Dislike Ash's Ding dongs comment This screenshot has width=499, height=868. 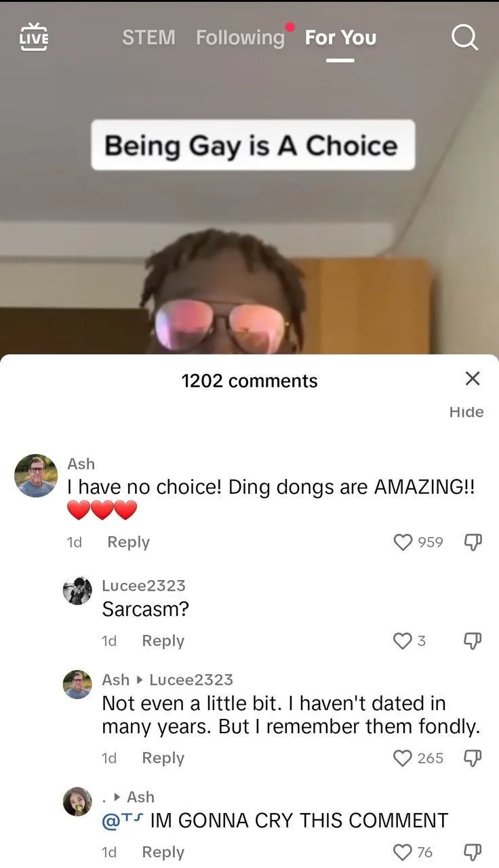[472, 542]
